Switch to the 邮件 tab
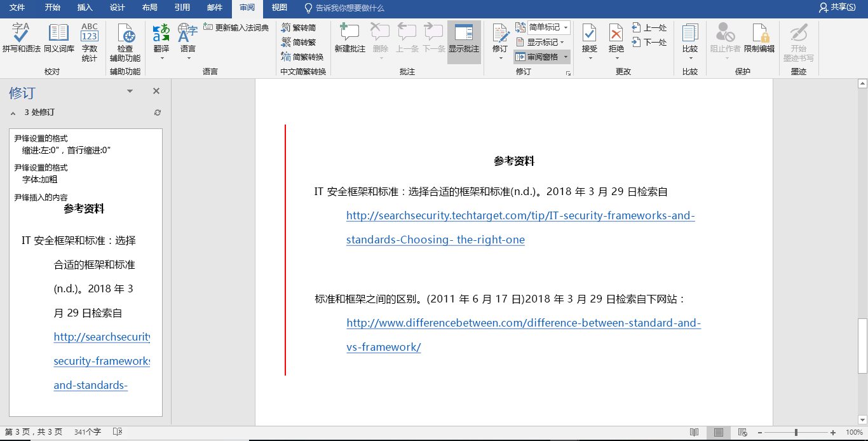Screen dimensions: 868x441 coord(215,8)
